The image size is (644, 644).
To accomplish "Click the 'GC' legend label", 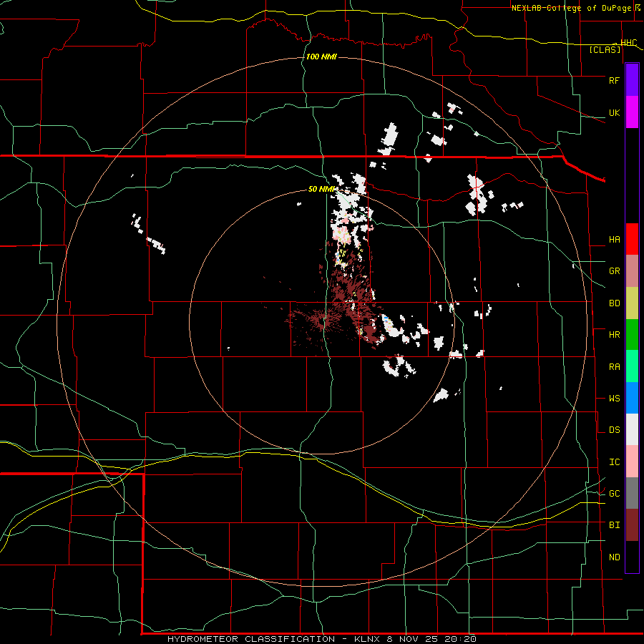I will coord(614,494).
